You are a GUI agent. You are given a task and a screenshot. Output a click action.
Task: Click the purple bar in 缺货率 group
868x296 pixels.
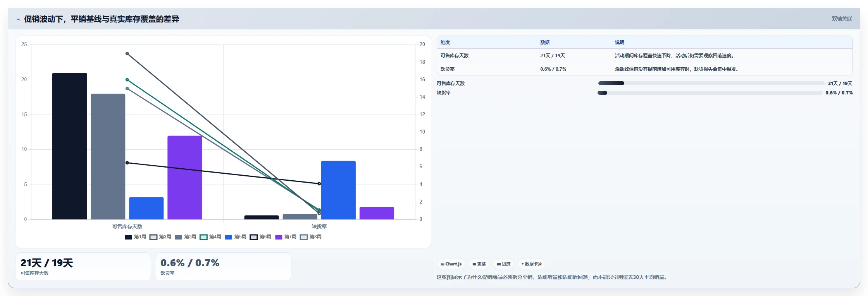click(377, 213)
